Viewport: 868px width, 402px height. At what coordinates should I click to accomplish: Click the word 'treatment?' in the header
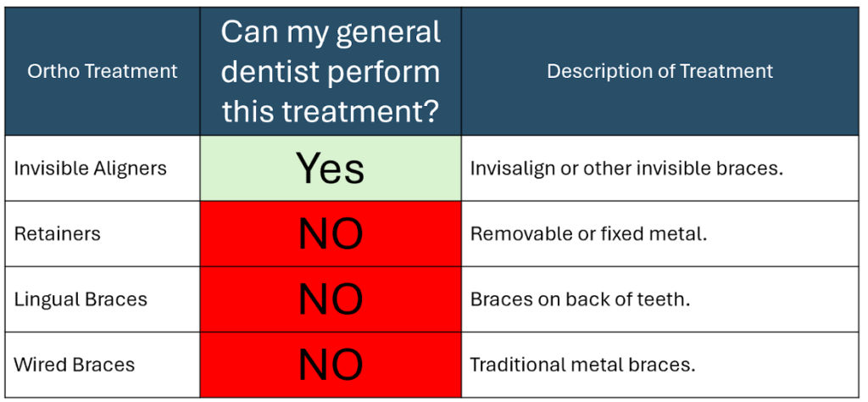click(x=361, y=111)
